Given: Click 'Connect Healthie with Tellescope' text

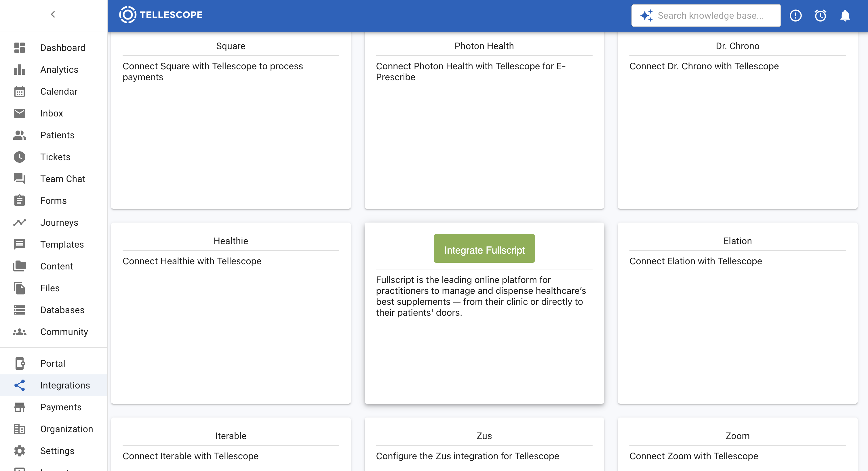Looking at the screenshot, I should (192, 261).
